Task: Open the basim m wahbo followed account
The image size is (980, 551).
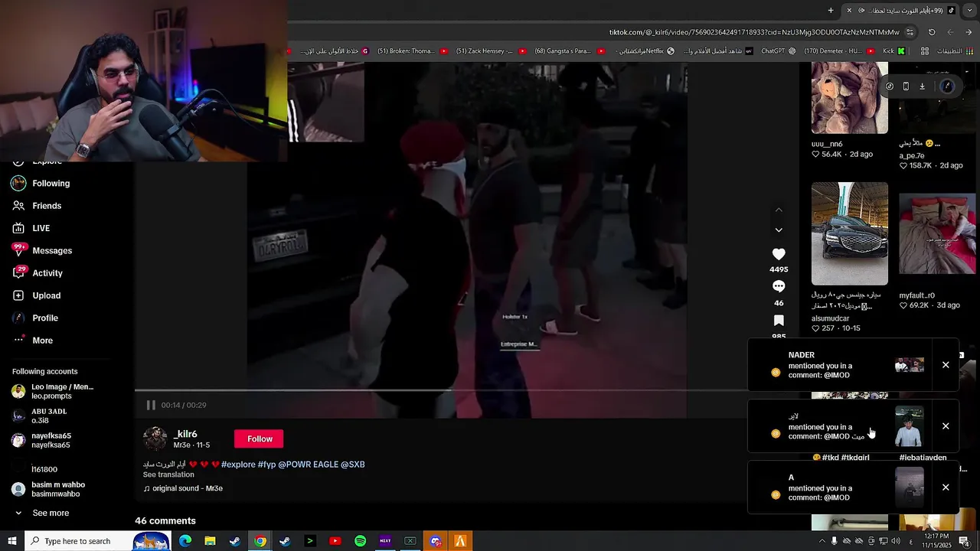Action: (x=49, y=489)
